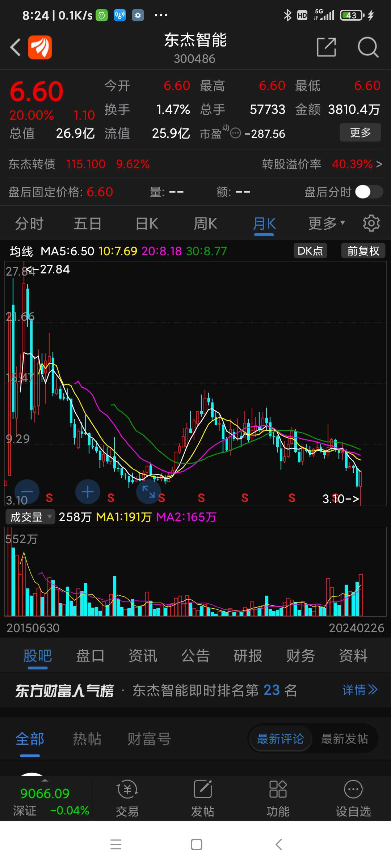Select the 月K chart tab
Viewport: 391px width, 868px height.
pyautogui.click(x=264, y=224)
